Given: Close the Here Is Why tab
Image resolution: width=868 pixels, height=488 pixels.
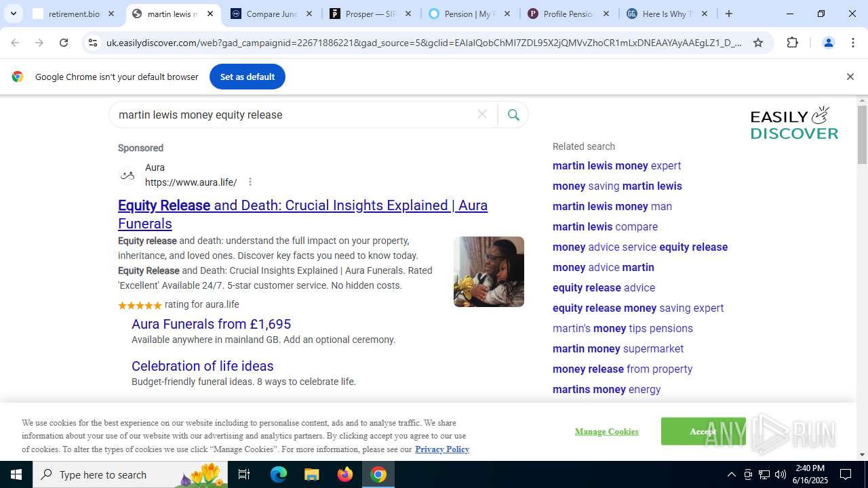Looking at the screenshot, I should click(x=705, y=14).
